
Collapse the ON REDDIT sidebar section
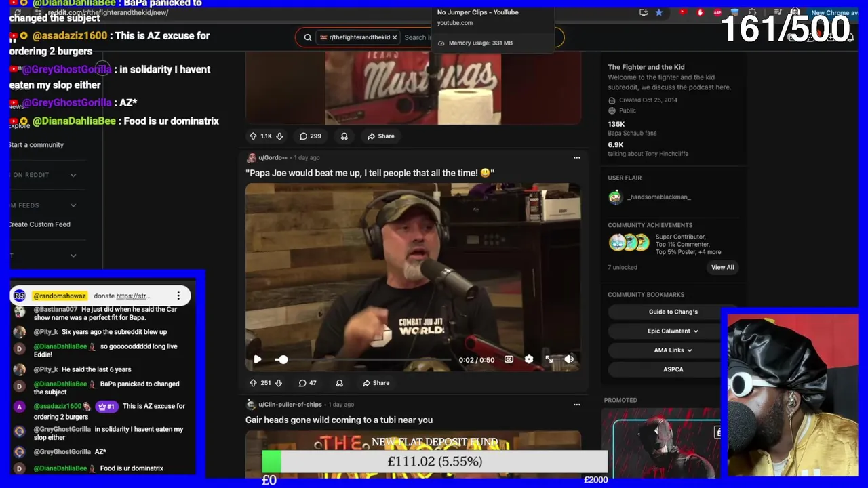[73, 175]
